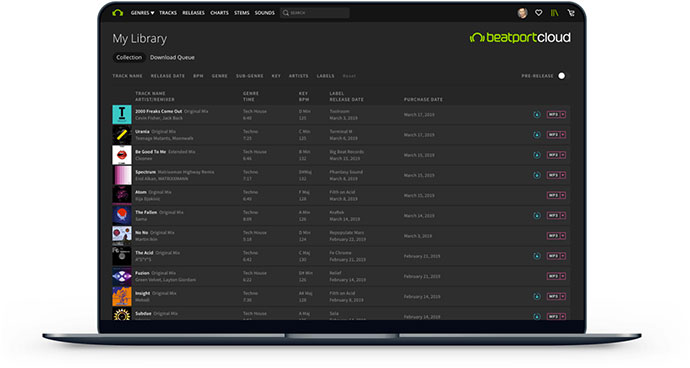Click the pink gradient artwork for Spectrum

click(122, 175)
